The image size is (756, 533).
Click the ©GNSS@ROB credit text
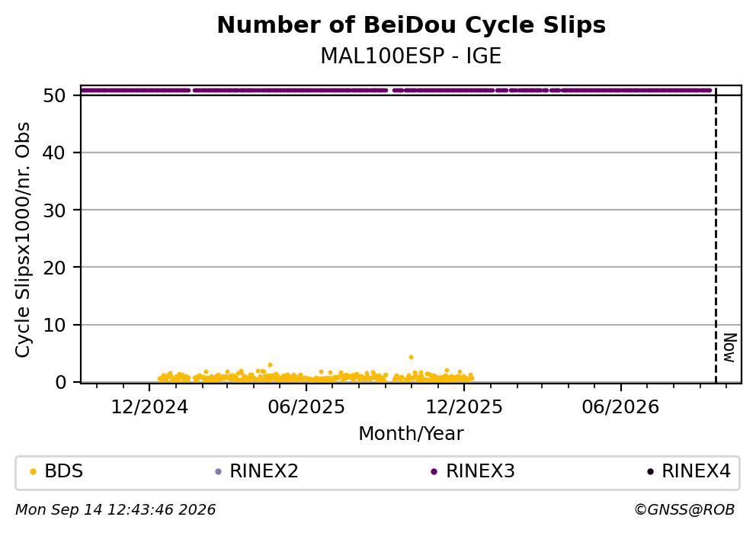(684, 510)
